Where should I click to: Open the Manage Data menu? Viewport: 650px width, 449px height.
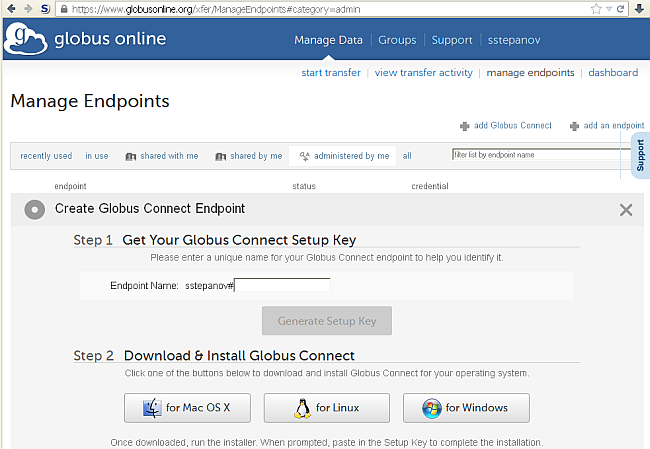coord(328,40)
